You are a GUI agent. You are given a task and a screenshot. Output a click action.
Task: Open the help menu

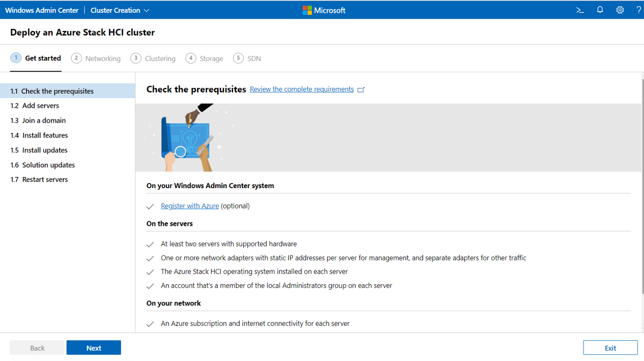click(639, 10)
